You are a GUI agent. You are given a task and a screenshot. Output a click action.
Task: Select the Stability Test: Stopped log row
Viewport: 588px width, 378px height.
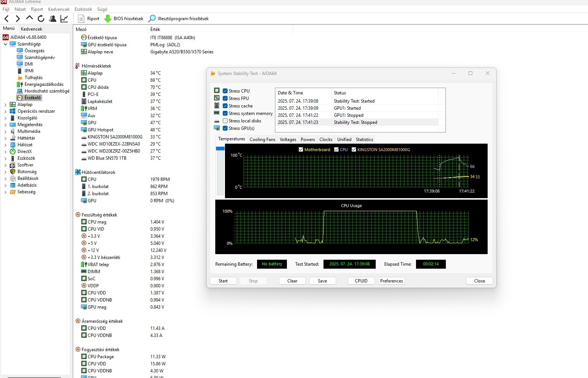coord(357,122)
